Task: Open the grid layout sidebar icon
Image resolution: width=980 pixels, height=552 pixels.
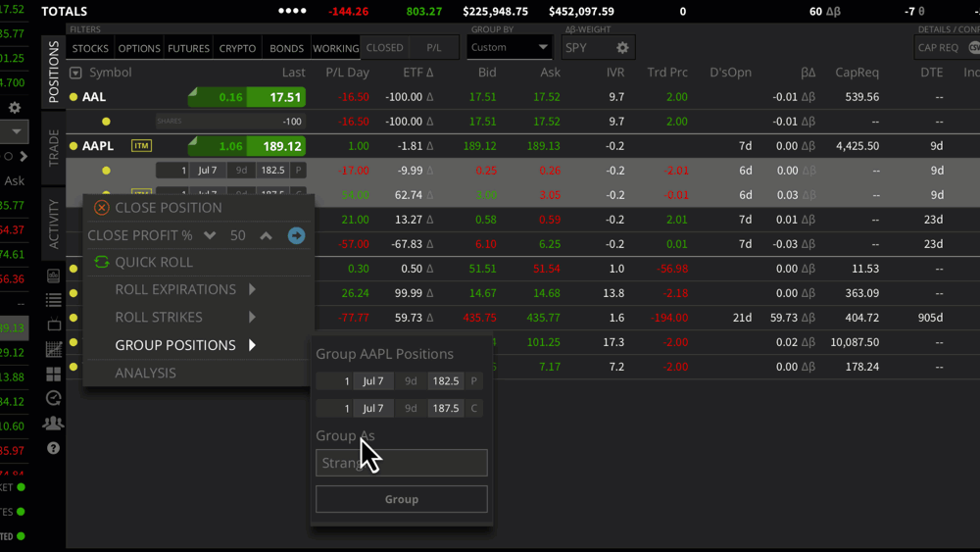Action: click(53, 375)
